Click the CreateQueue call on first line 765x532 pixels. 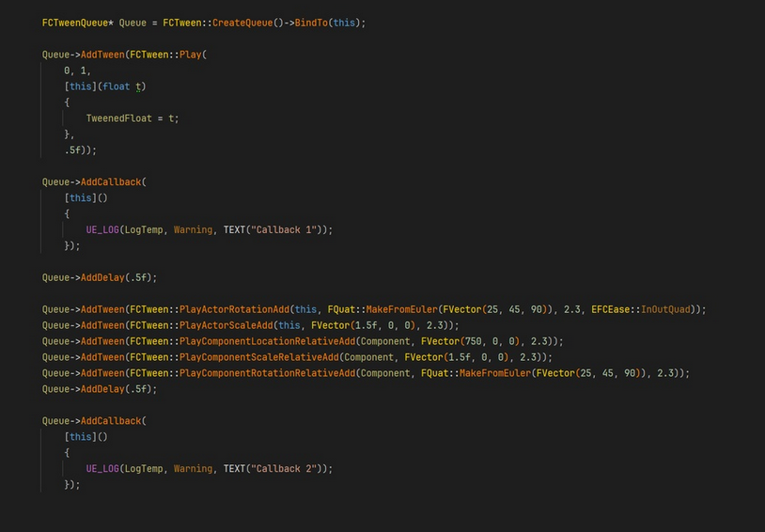(242, 23)
